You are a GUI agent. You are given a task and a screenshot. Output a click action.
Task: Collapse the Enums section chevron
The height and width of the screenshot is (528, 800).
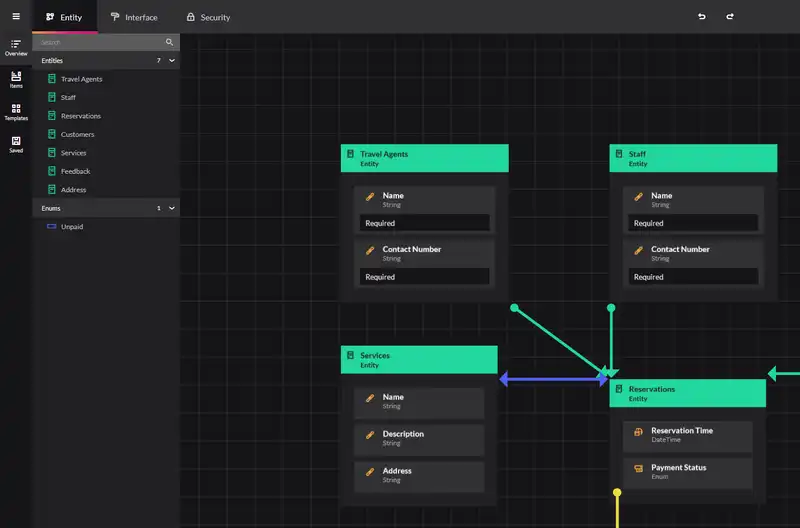tap(172, 208)
